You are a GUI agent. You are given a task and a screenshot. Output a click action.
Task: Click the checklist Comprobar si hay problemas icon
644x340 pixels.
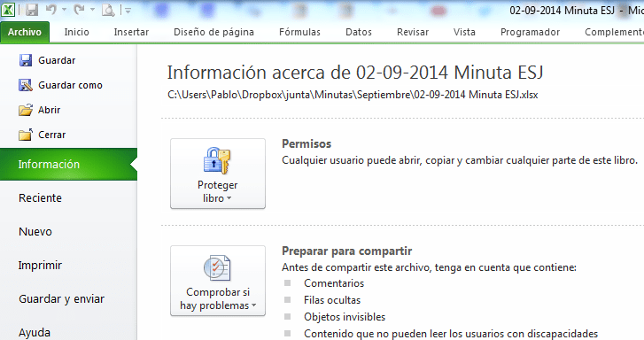click(217, 267)
